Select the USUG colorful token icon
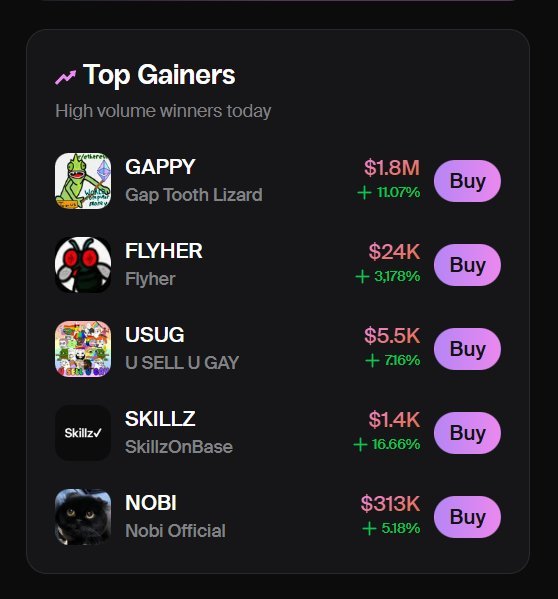Screen dimensions: 558x599 tap(83, 349)
